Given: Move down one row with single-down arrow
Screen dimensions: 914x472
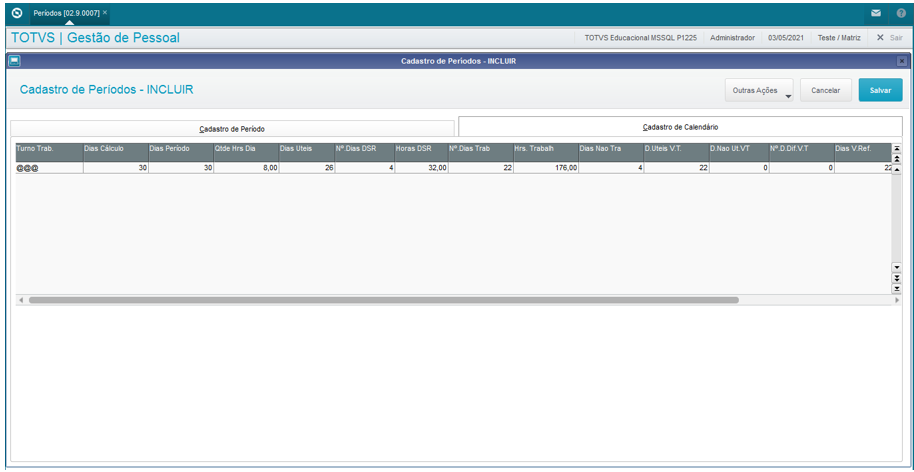Looking at the screenshot, I should [x=897, y=267].
